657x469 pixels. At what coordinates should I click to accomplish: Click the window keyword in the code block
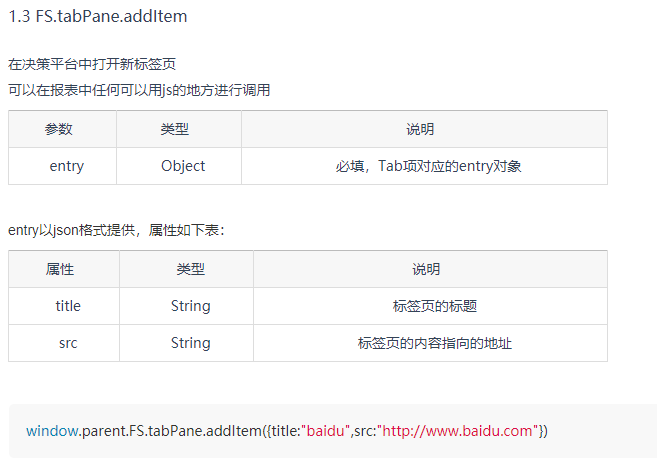point(52,431)
